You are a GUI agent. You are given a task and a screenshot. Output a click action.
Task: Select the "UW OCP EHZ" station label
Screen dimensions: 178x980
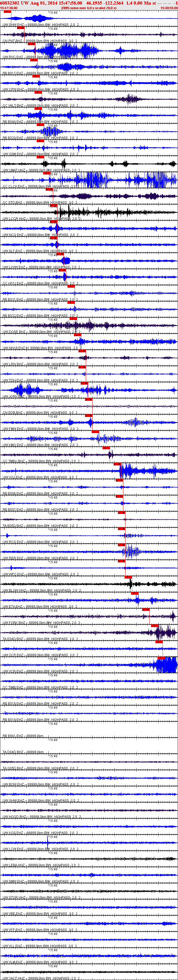point(13,655)
